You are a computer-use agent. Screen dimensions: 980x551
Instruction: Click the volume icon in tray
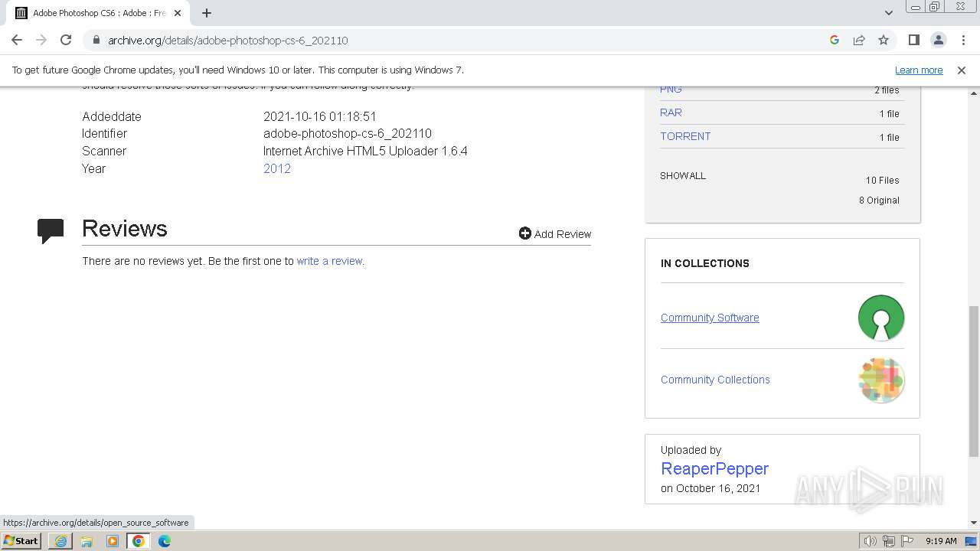coord(871,541)
